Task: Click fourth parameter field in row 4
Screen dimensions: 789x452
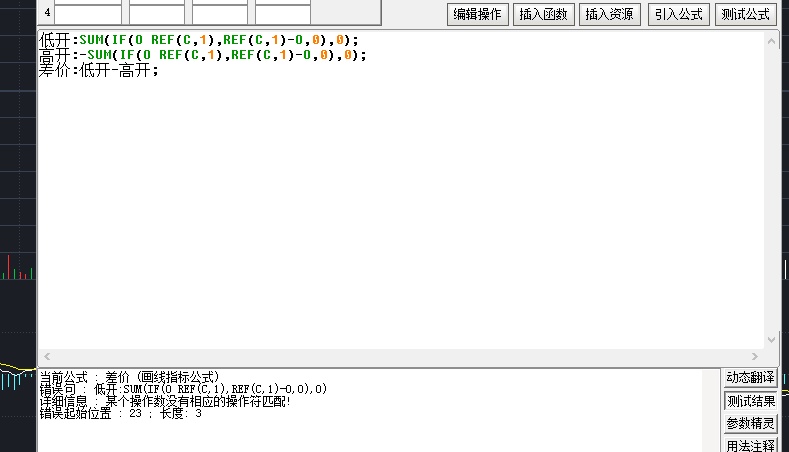Action: point(283,14)
